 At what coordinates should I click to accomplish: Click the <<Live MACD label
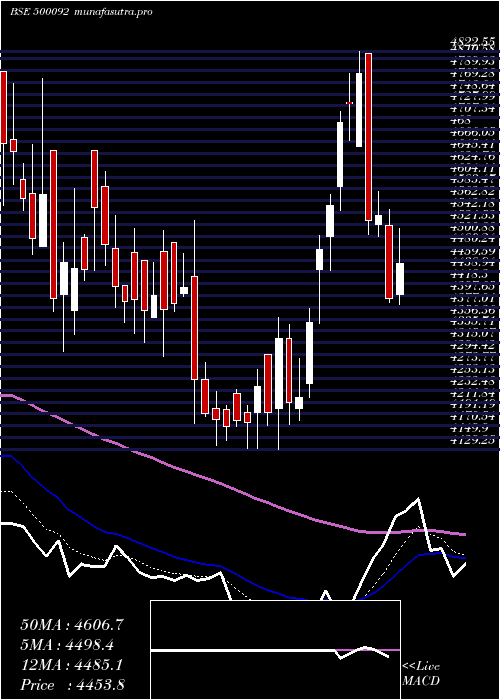pos(421,674)
